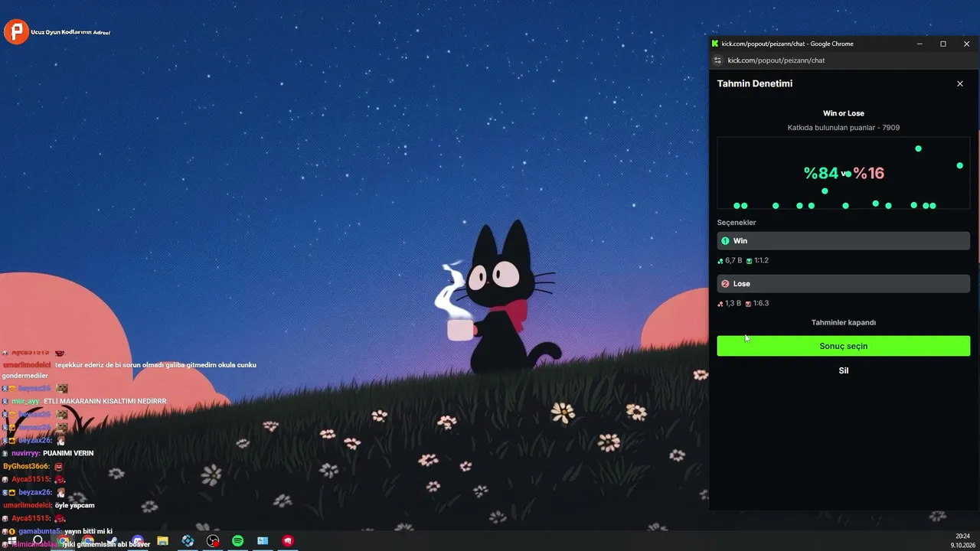Click the green number 1 badge on Win
This screenshot has width=980, height=551.
click(725, 241)
